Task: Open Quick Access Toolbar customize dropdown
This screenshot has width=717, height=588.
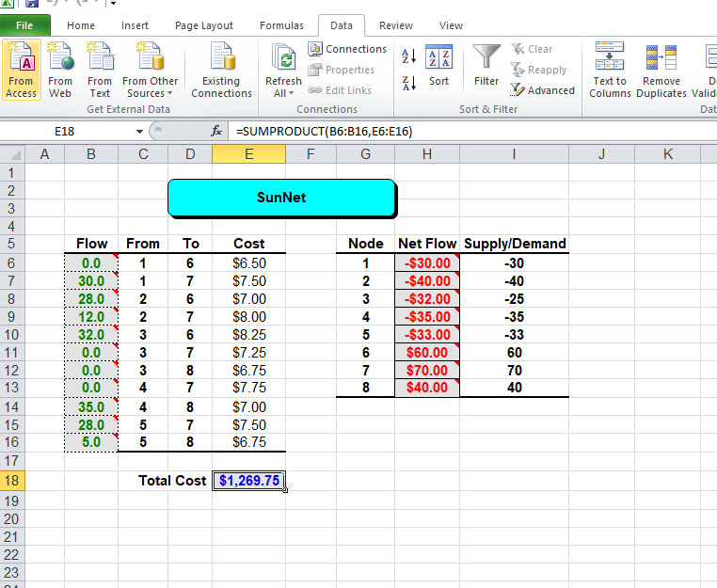Action: click(x=113, y=3)
